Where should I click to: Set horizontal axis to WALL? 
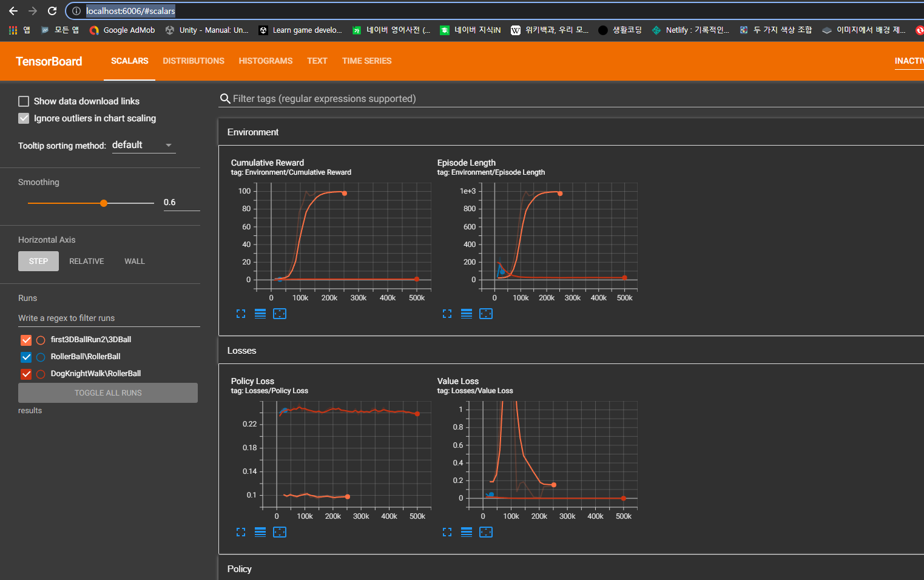(x=135, y=261)
